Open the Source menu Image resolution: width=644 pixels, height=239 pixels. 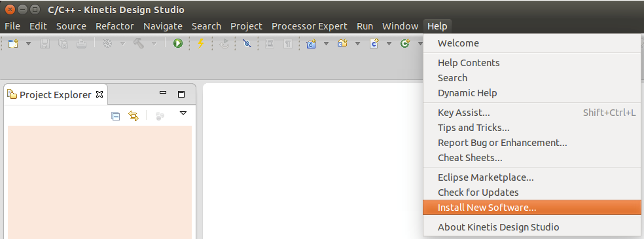pos(71,26)
